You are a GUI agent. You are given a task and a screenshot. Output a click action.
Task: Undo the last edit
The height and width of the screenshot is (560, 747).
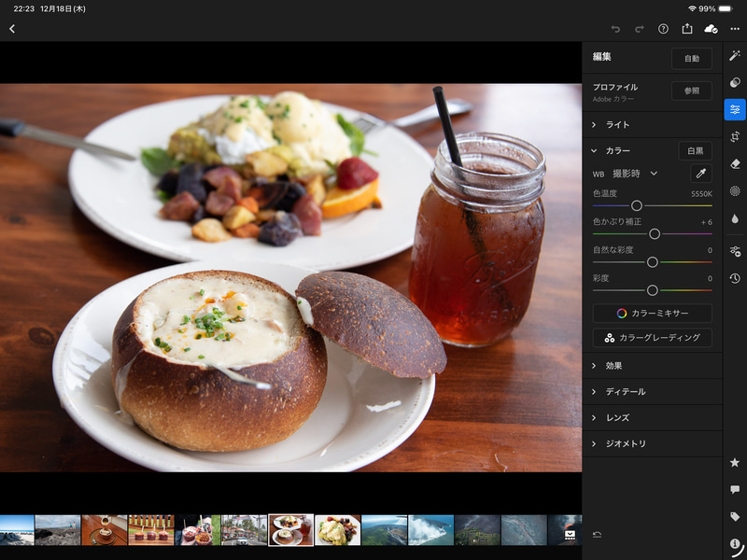[x=615, y=29]
